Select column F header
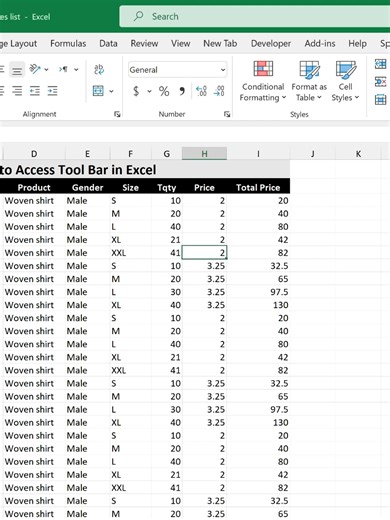 click(130, 154)
